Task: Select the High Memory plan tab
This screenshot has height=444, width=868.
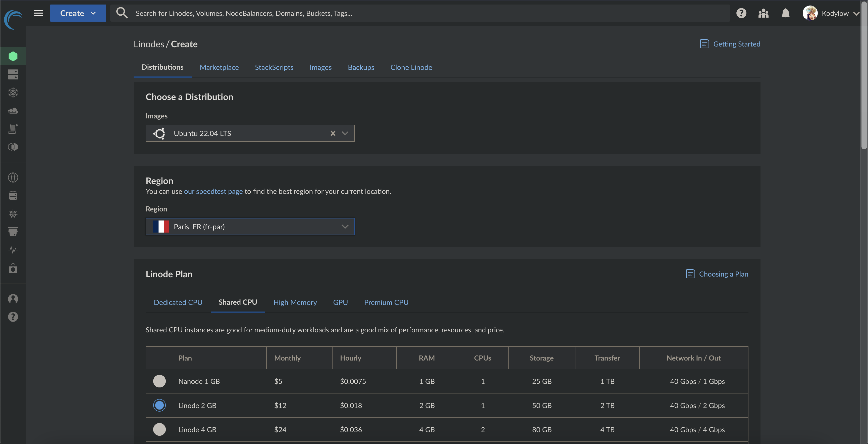Action: (295, 302)
